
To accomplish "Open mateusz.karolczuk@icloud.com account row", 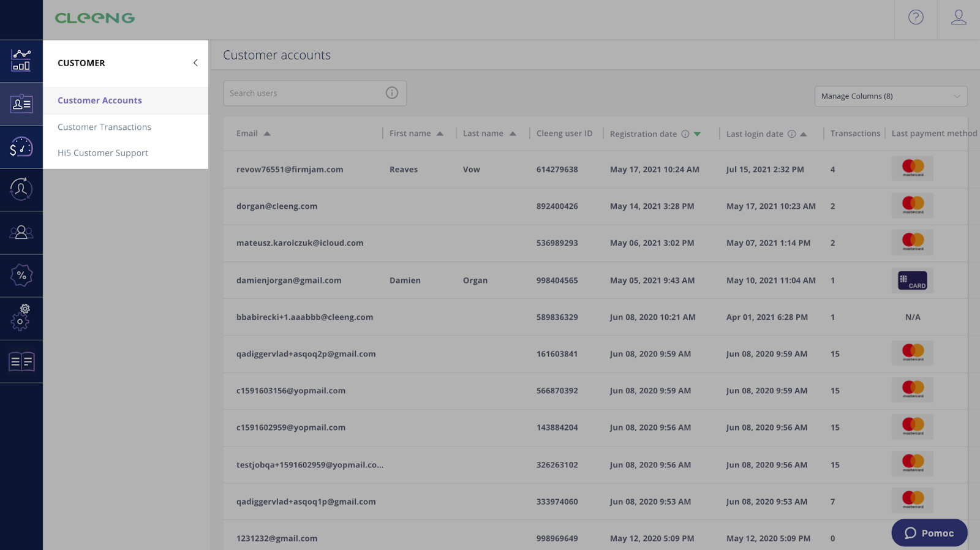I will point(595,243).
